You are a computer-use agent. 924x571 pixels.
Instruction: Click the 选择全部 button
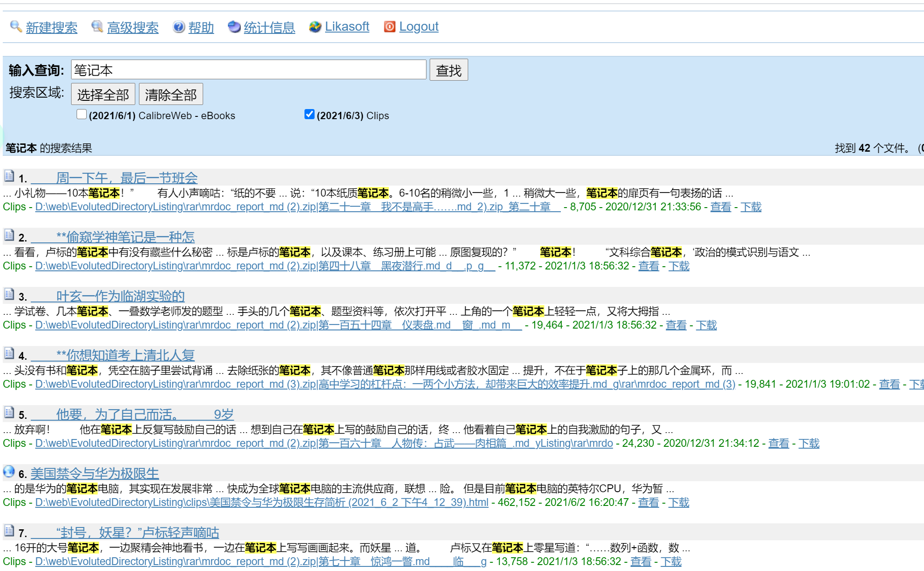coord(103,94)
